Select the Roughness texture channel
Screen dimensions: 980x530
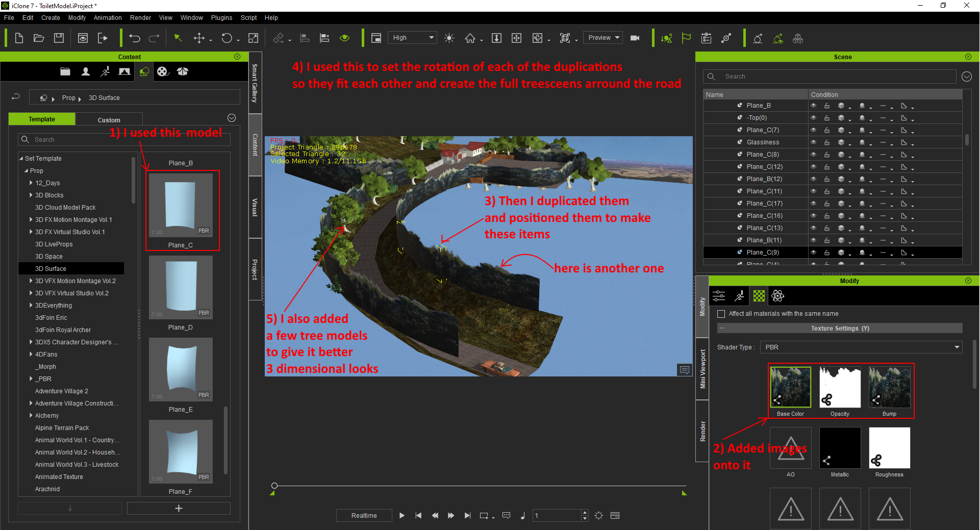pyautogui.click(x=889, y=448)
